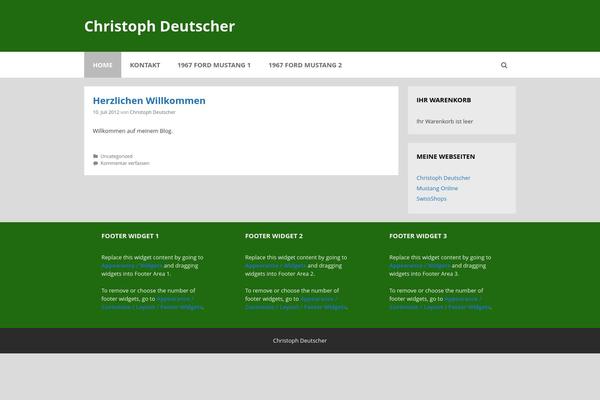Click Appearance / Widgets link in Footer Widget 1

pos(132,266)
